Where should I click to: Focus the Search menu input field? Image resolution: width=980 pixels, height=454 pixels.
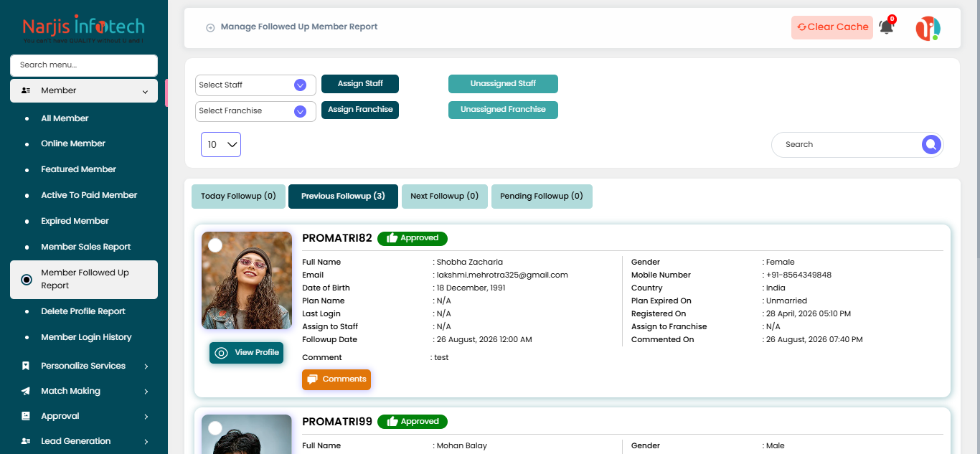point(84,65)
